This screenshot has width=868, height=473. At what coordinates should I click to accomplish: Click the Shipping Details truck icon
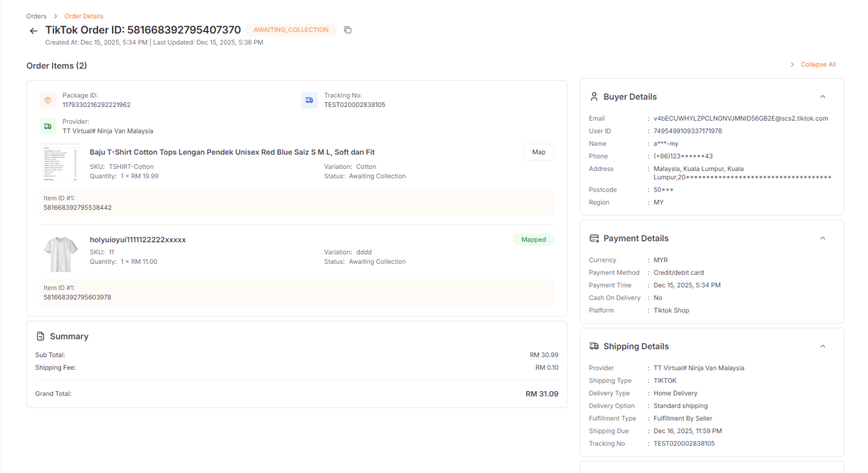(x=594, y=346)
